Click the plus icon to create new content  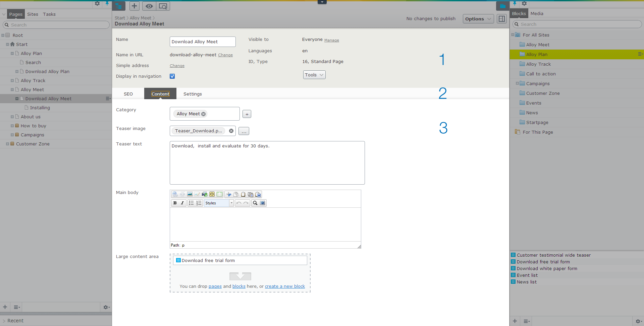tap(134, 6)
